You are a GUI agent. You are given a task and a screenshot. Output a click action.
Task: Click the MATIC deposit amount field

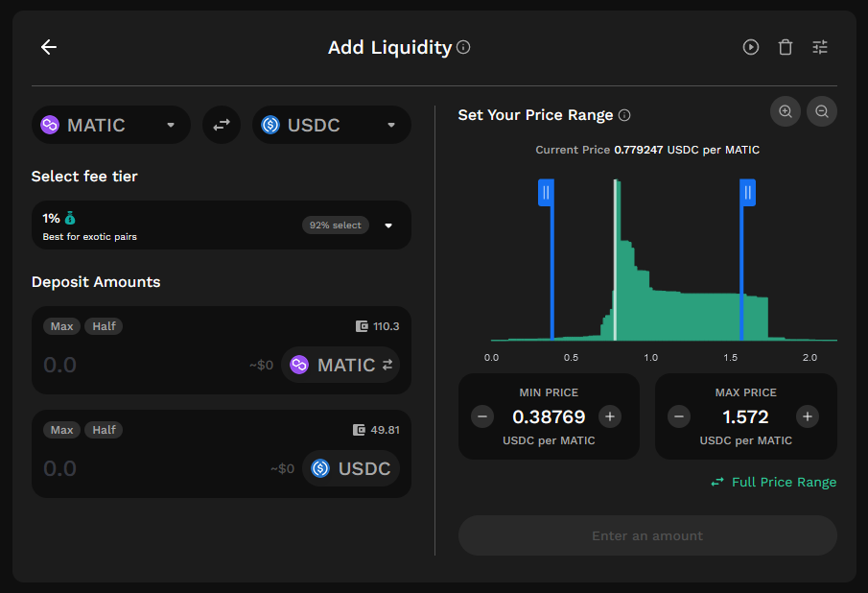click(143, 365)
